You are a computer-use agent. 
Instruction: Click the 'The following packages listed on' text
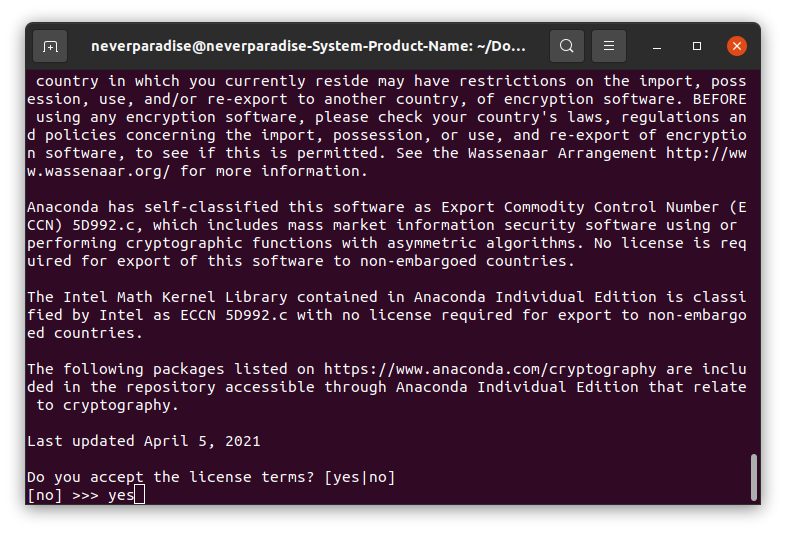tap(171, 369)
